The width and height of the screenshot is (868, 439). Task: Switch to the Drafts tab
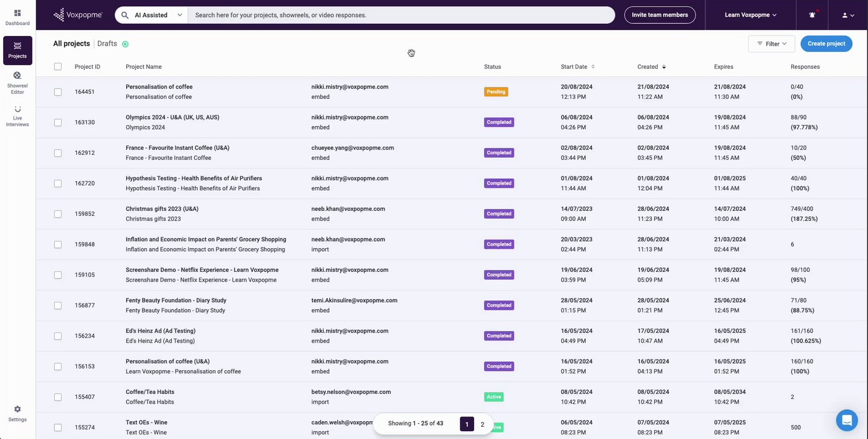pyautogui.click(x=107, y=44)
